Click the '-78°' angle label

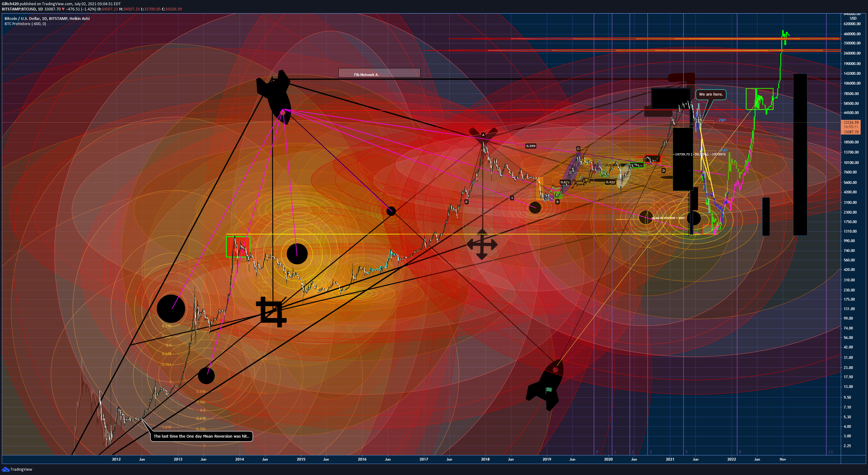pos(721,120)
